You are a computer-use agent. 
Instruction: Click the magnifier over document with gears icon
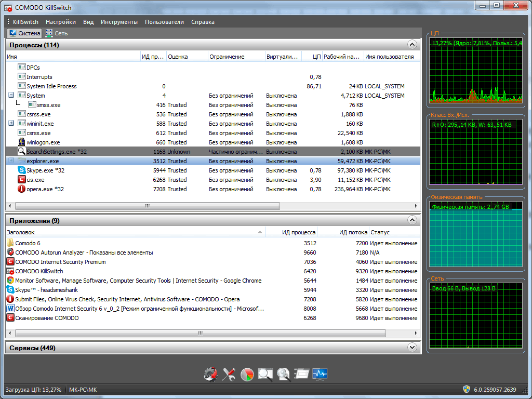click(x=283, y=374)
